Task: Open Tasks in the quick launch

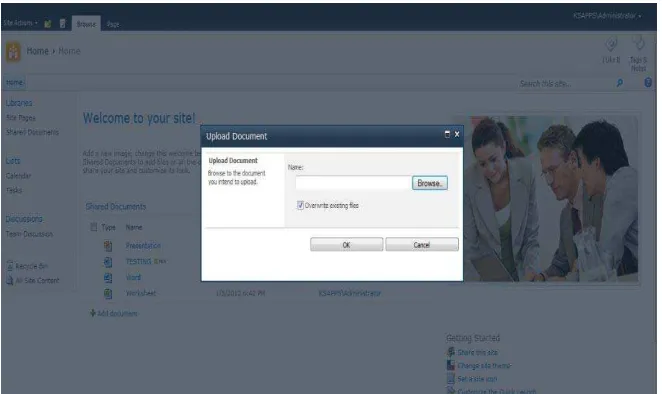Action: coord(14,190)
